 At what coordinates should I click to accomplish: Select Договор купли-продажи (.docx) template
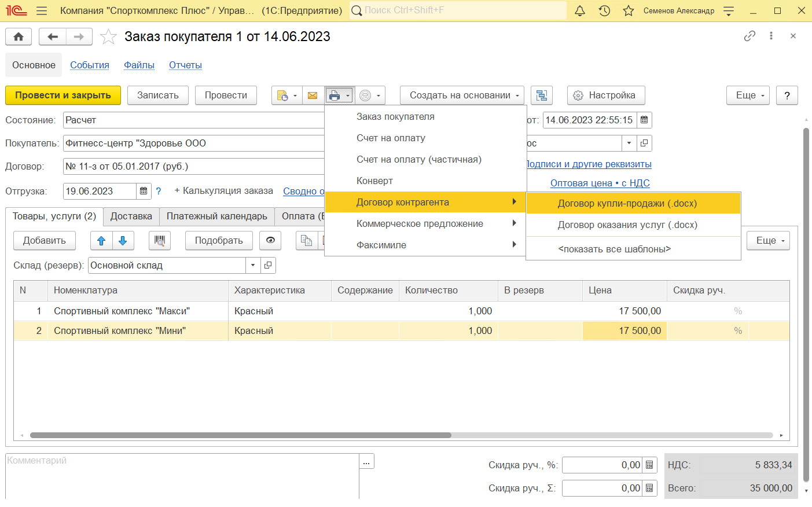[633, 204]
